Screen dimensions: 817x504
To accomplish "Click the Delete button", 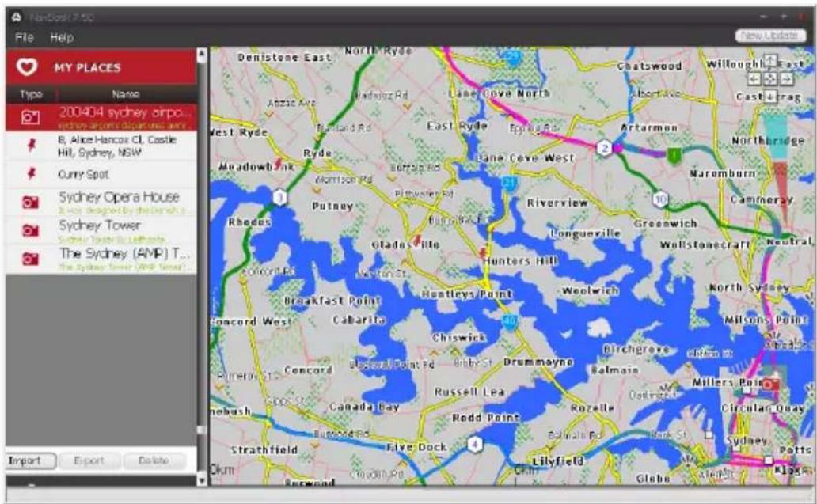I will (x=154, y=460).
